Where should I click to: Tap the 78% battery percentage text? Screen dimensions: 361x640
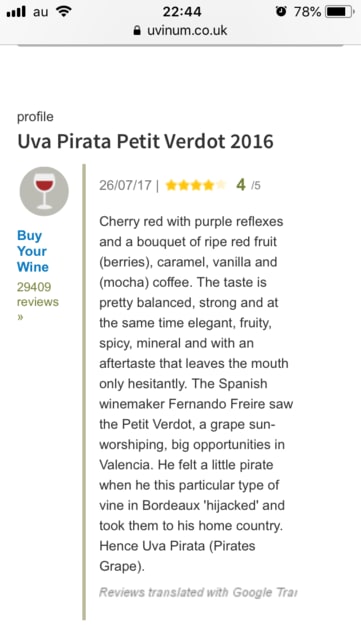tap(307, 11)
